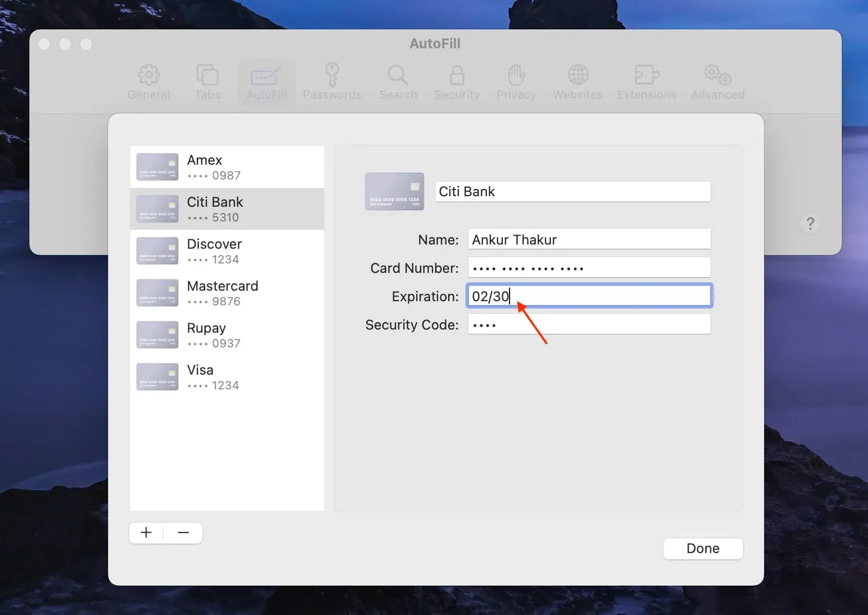
Task: Click the Discover card thumbnail icon
Action: point(157,251)
